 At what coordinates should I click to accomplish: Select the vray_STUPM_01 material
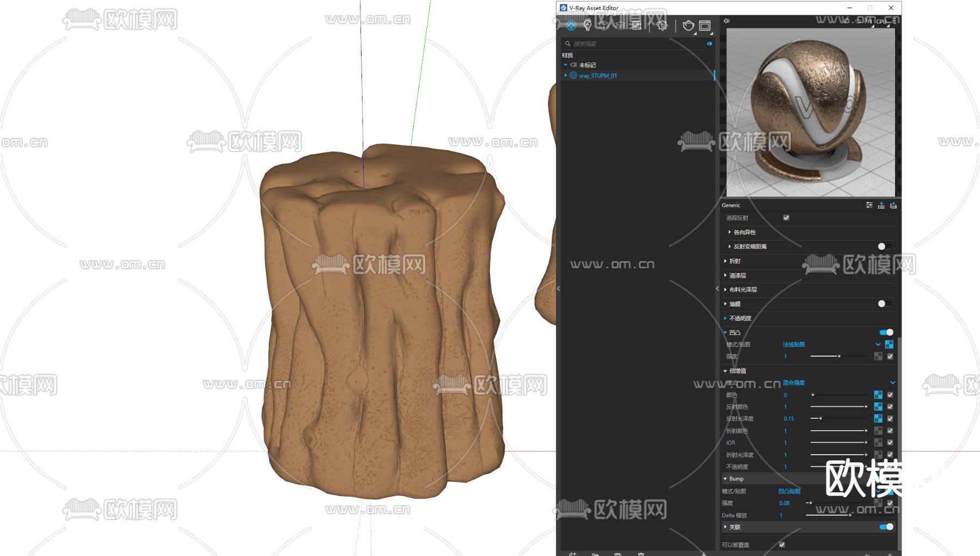pos(598,76)
